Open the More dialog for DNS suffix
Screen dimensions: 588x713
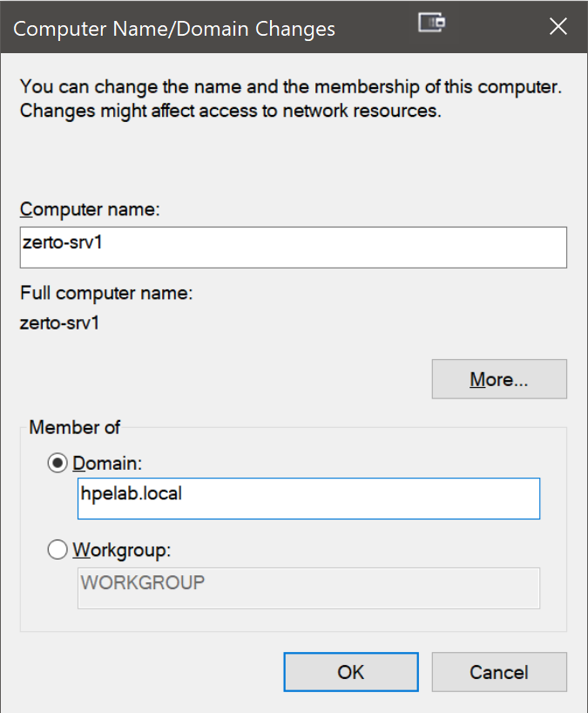[499, 378]
